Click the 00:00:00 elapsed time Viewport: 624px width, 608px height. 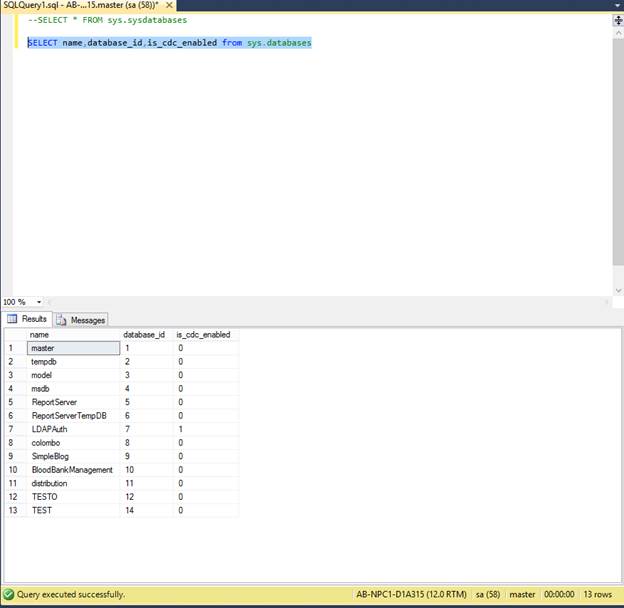pyautogui.click(x=559, y=594)
